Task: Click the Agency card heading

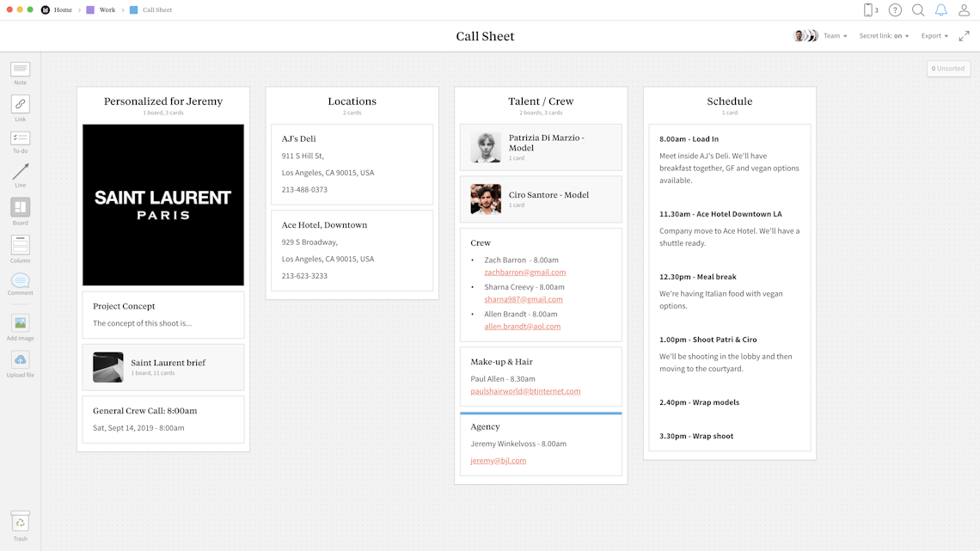Action: tap(485, 426)
